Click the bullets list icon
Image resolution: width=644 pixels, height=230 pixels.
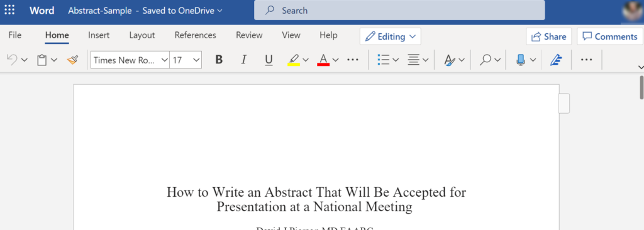pos(383,60)
